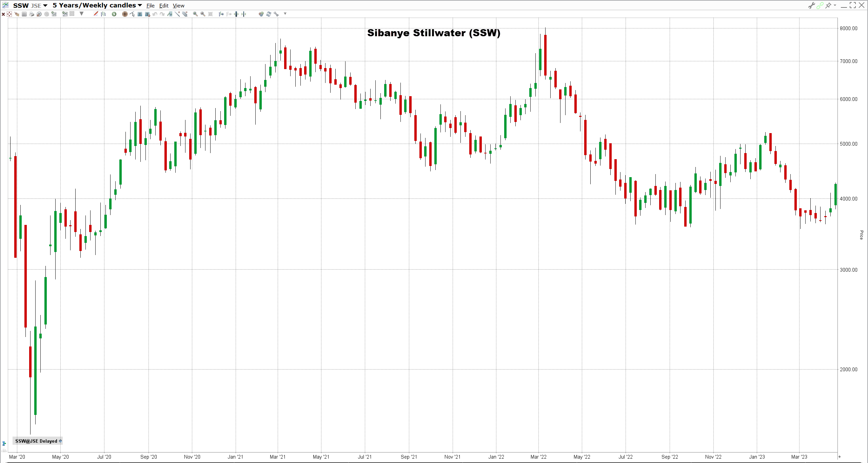
Task: Click the greyed-out clock icon
Action: point(46,14)
